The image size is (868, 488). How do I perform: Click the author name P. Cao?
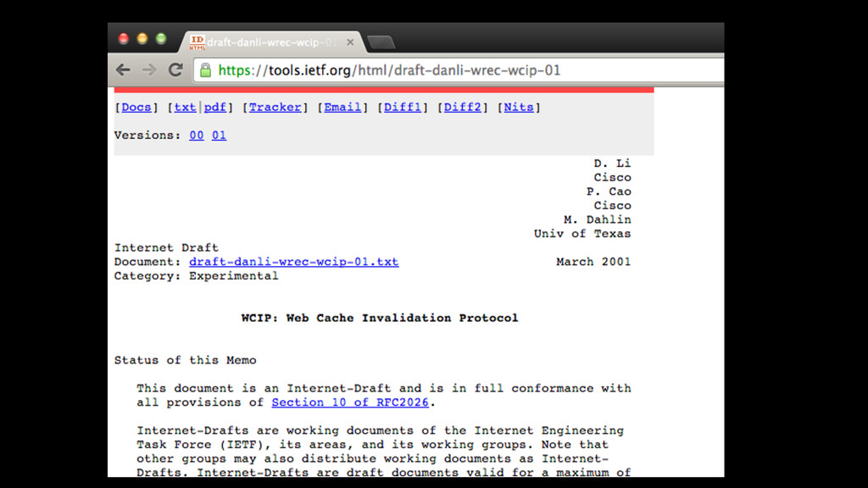609,191
